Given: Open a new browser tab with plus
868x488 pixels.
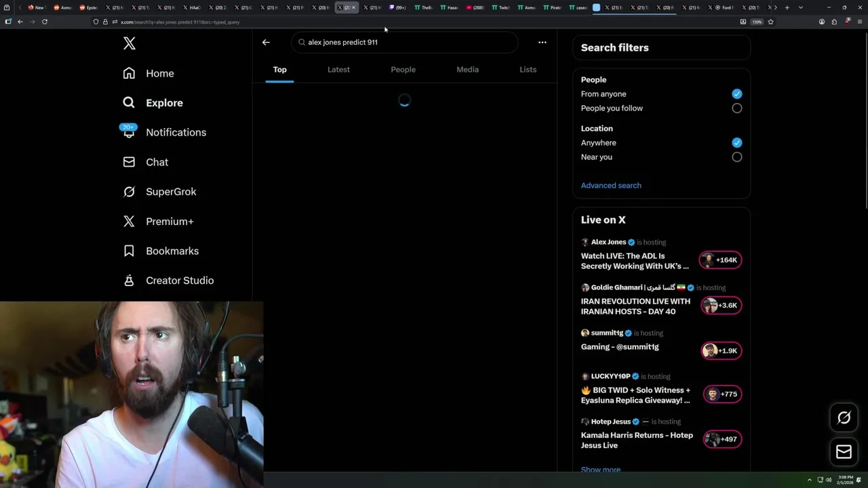Looking at the screenshot, I should 787,7.
